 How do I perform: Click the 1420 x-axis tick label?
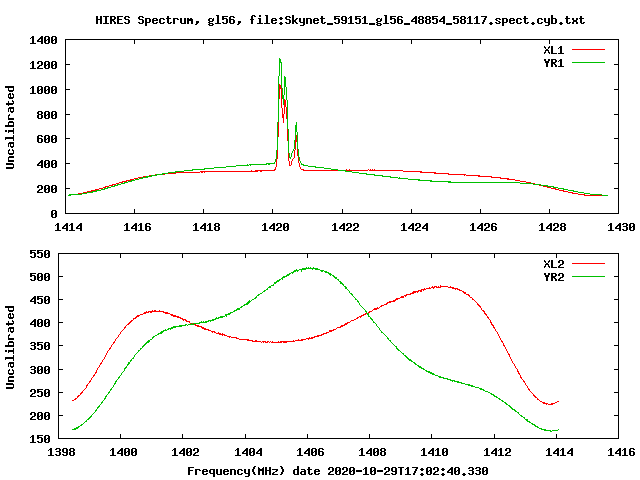(276, 227)
